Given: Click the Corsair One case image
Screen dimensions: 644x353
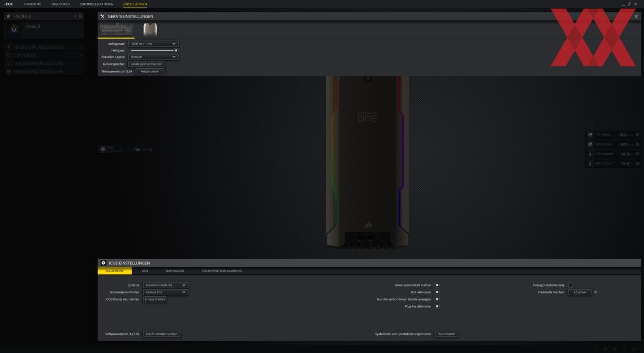Looking at the screenshot, I should (367, 161).
